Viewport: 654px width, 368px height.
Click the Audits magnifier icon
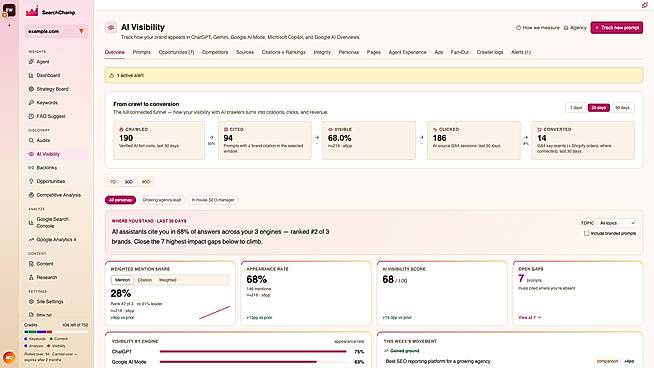[31, 140]
